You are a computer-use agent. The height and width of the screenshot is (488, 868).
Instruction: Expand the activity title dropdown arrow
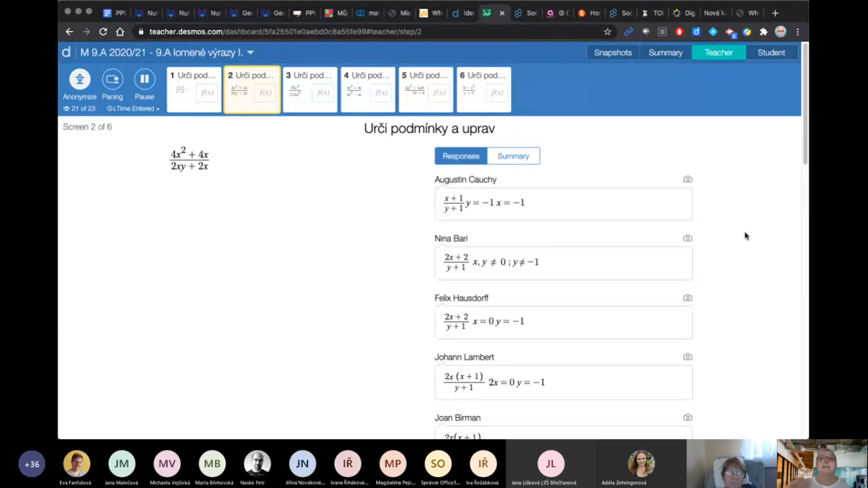pos(250,53)
